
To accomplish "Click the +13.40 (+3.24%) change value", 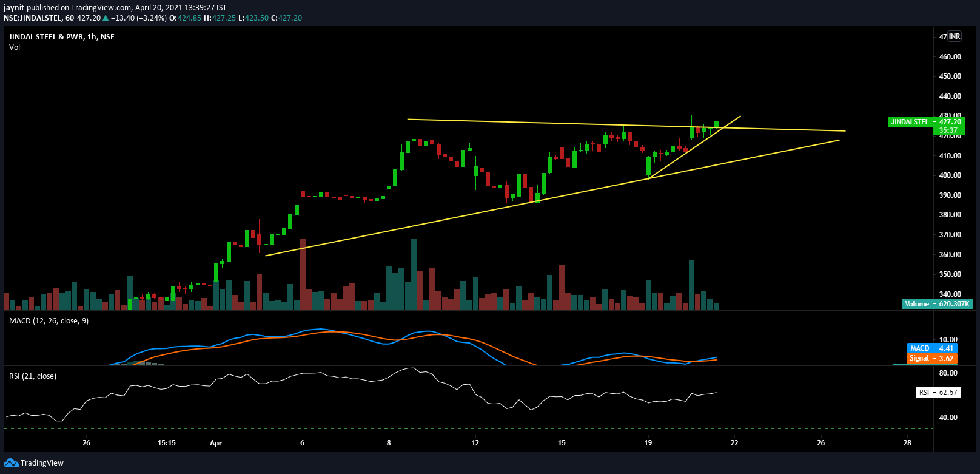I will 139,18.
